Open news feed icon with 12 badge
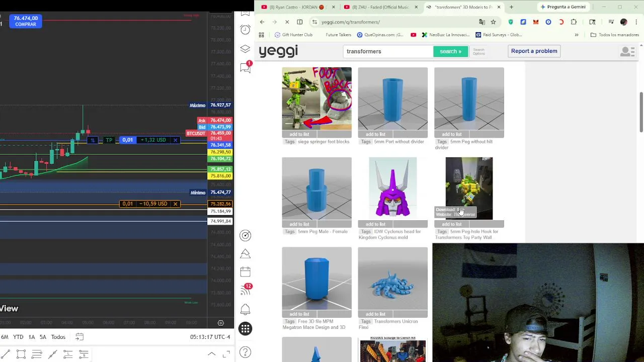 245,290
